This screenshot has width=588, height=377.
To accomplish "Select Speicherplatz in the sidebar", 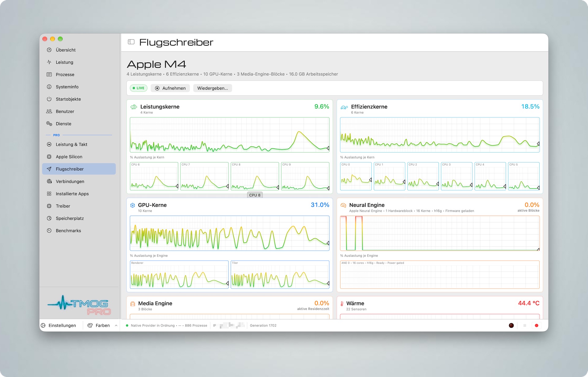I will (79, 218).
